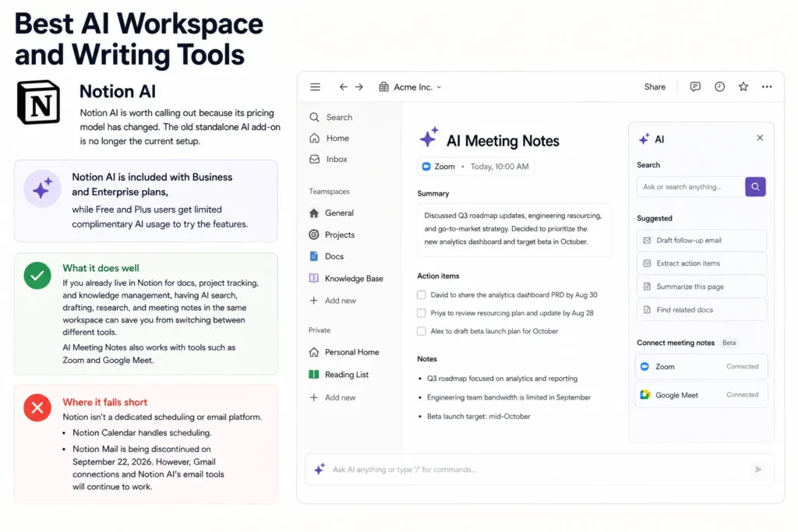The width and height of the screenshot is (798, 532).
Task: Click the send arrow in AI bar
Action: [x=758, y=470]
